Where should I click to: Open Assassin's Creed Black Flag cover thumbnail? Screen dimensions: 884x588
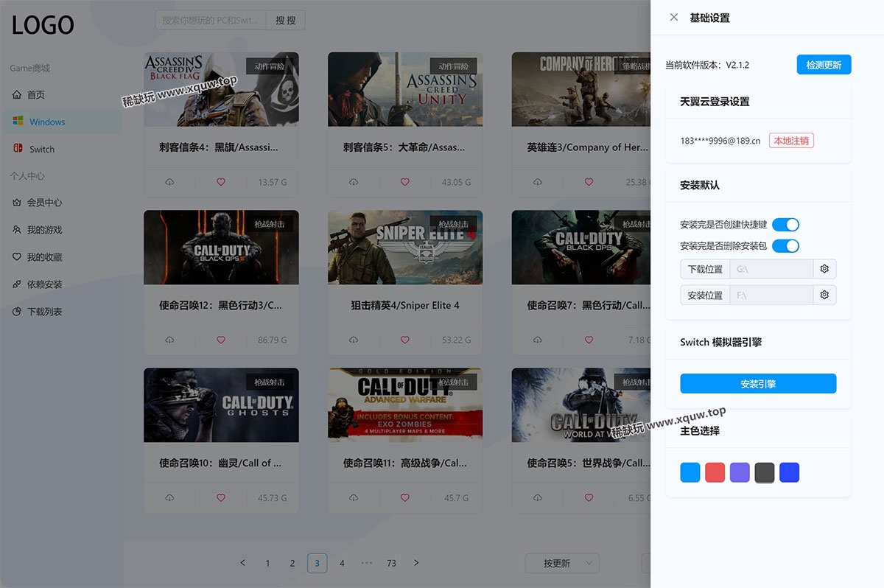(221, 89)
